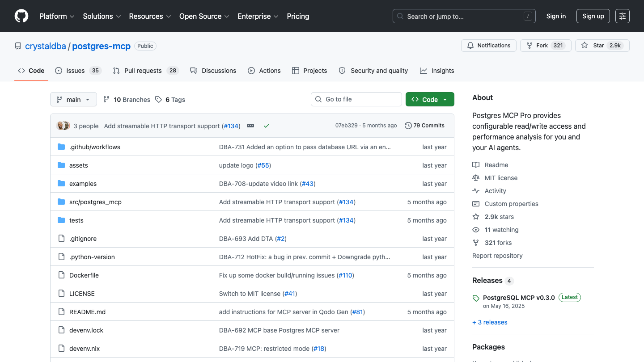Click the book icon next to Readme
644x362 pixels.
click(x=476, y=165)
